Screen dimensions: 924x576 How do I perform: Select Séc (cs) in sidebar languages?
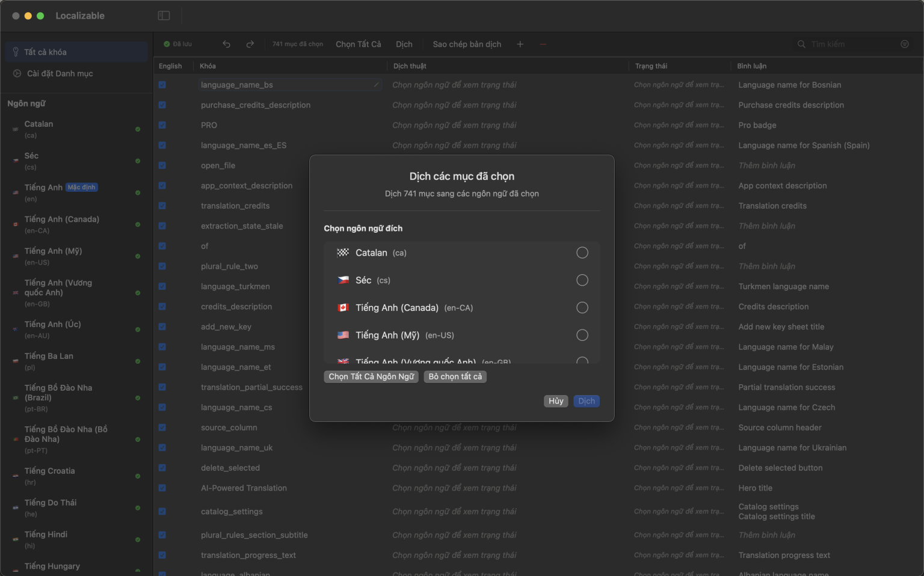tap(76, 161)
